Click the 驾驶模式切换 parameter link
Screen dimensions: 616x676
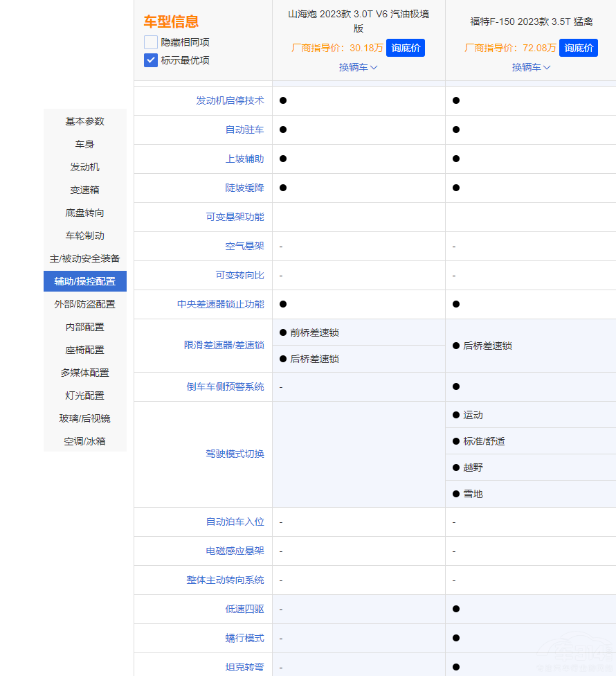tap(235, 454)
